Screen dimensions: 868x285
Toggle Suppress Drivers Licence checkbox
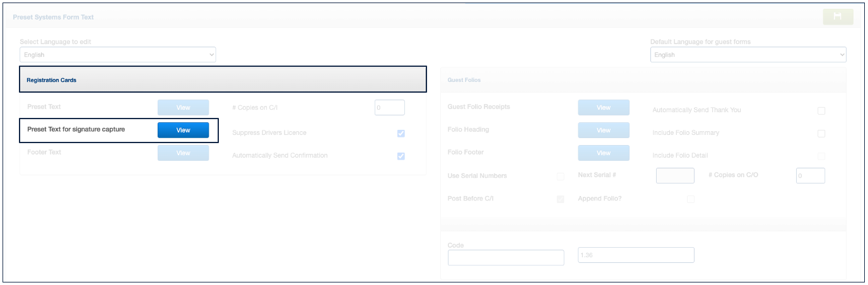401,134
